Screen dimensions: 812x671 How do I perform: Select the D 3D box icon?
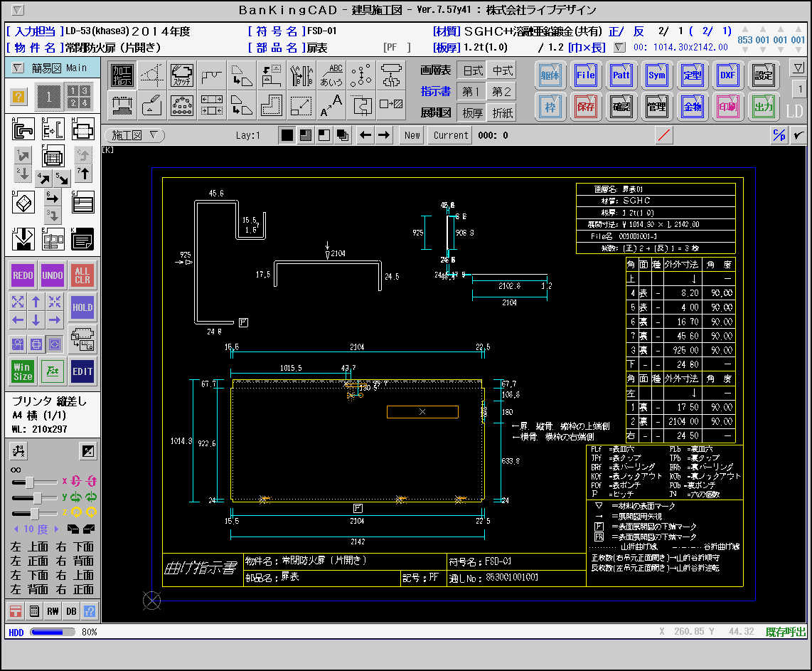(23, 202)
